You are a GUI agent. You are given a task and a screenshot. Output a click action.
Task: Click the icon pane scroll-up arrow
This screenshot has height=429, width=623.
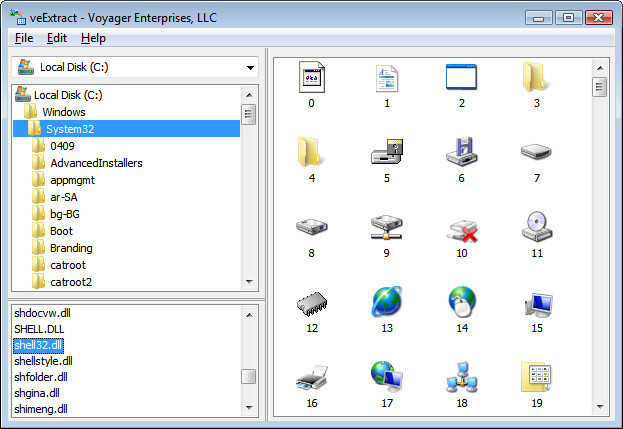pos(600,68)
